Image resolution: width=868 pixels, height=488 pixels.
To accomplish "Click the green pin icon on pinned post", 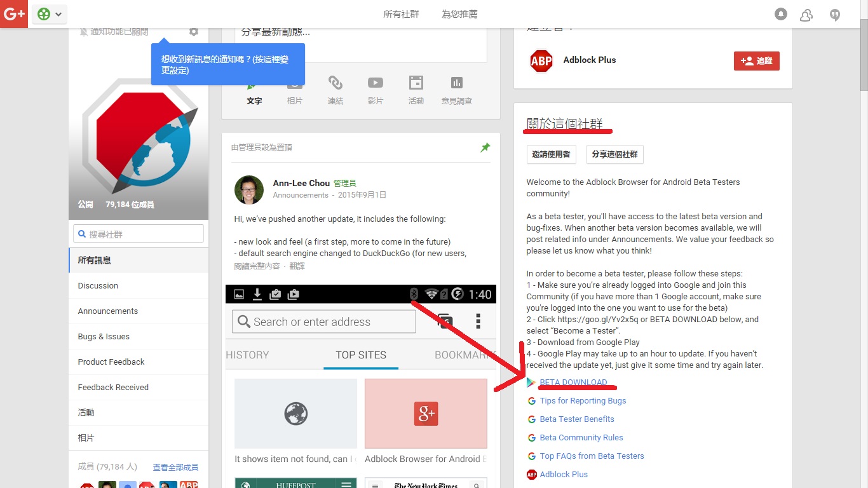I will (x=485, y=147).
